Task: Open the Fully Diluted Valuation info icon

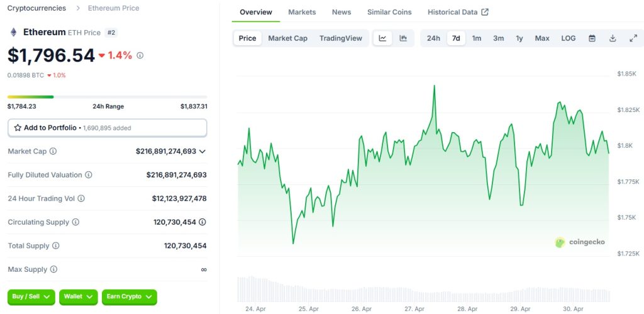Action: pyautogui.click(x=89, y=175)
